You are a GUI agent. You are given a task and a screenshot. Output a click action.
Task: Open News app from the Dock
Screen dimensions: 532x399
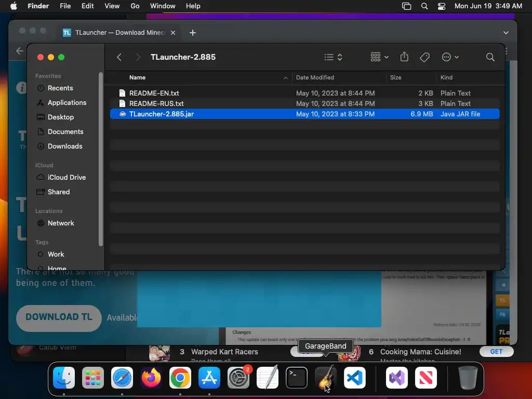(426, 377)
